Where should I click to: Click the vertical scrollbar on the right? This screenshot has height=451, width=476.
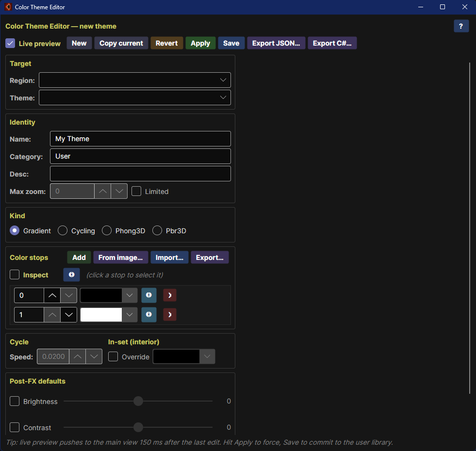click(470, 228)
